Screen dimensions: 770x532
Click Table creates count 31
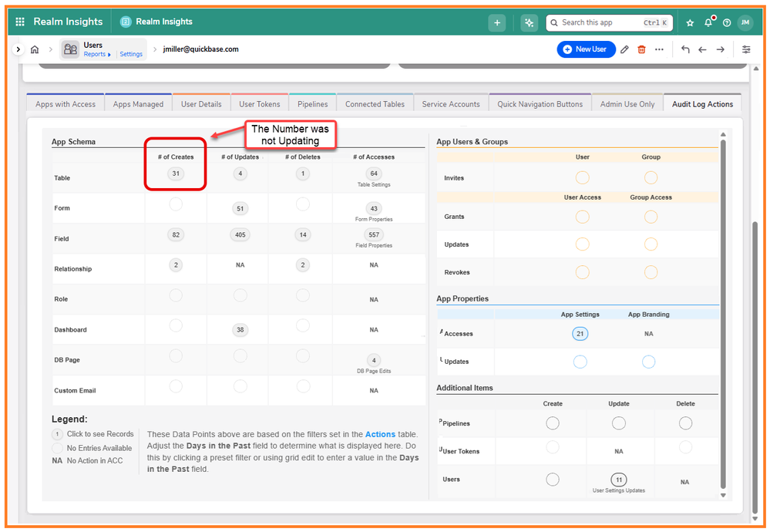pos(176,173)
